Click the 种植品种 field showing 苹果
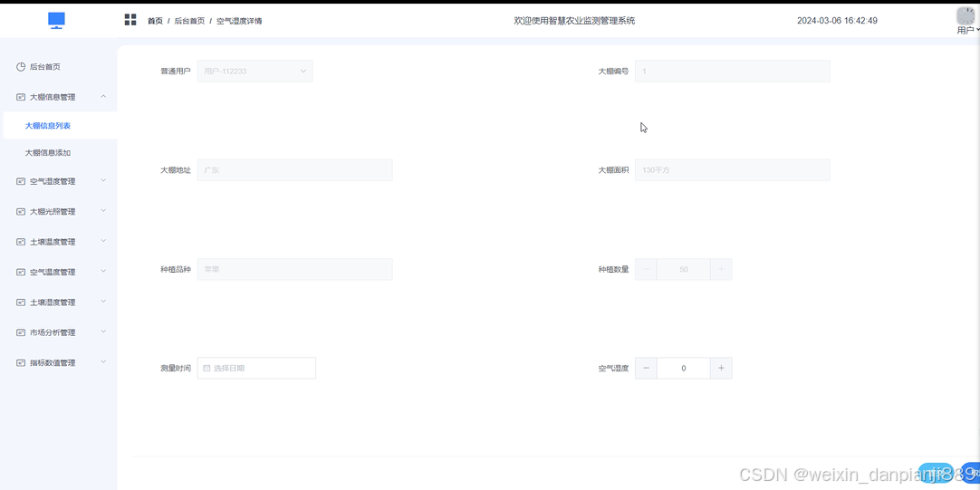Image resolution: width=980 pixels, height=490 pixels. [295, 269]
